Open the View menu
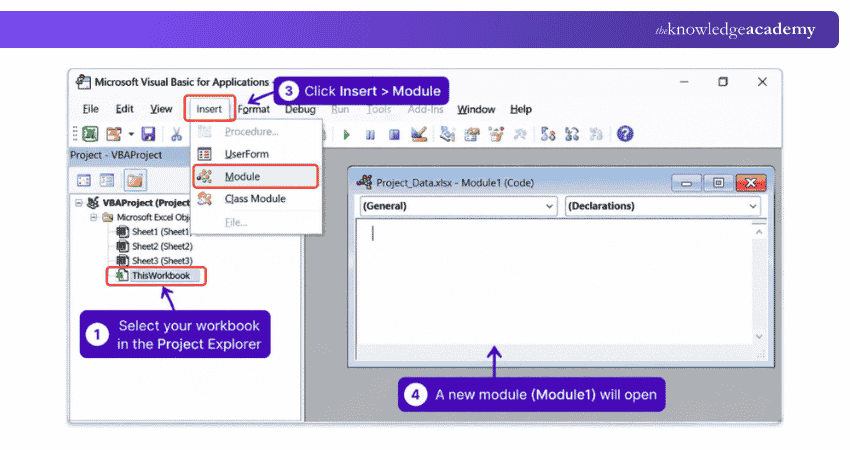This screenshot has height=450, width=850. (161, 109)
